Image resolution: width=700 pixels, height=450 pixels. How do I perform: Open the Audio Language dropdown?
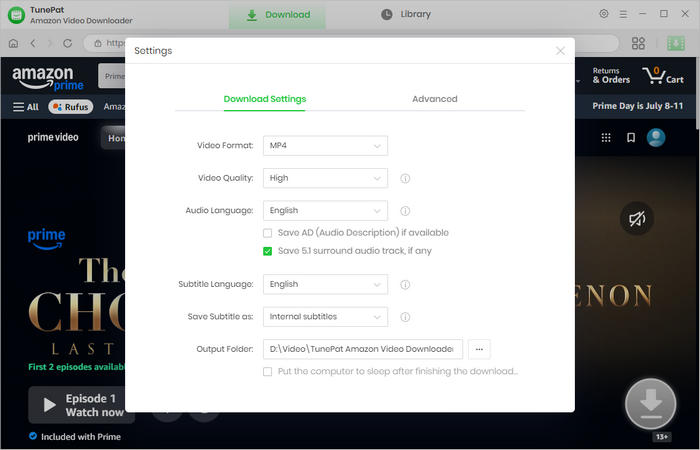pyautogui.click(x=325, y=211)
